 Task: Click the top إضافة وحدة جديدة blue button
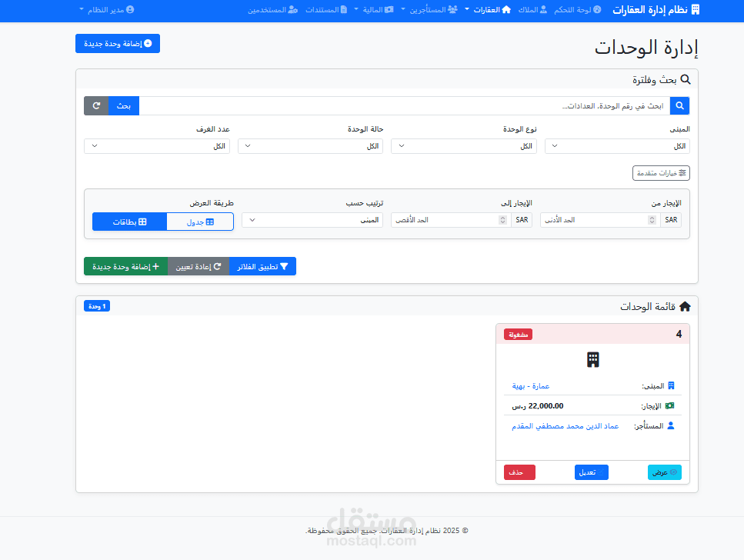click(118, 43)
